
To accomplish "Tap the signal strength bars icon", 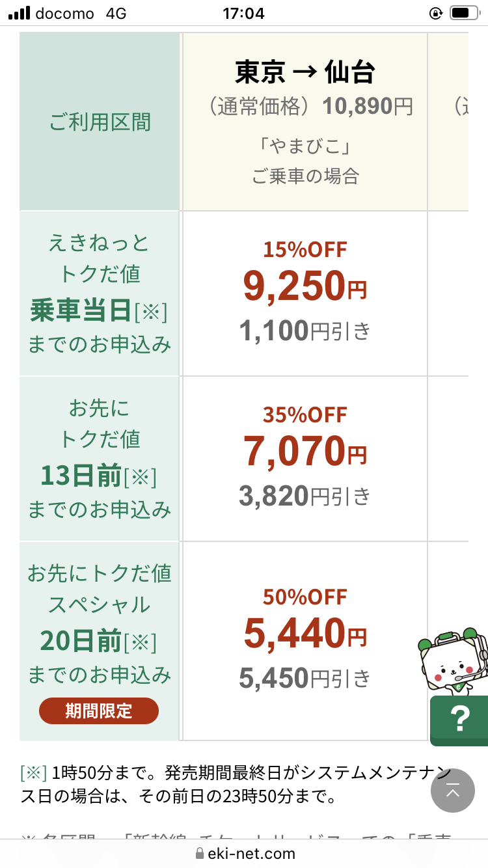I will coord(20,13).
